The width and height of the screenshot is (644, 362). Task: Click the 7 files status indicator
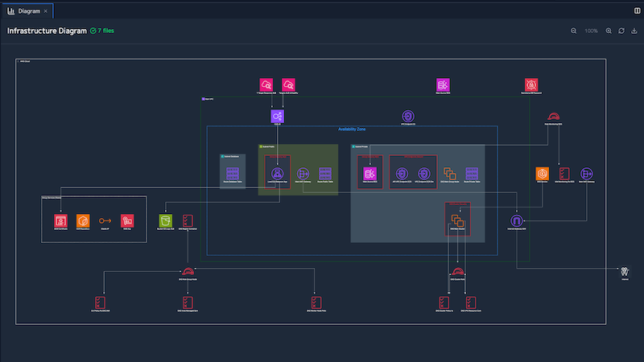104,31
